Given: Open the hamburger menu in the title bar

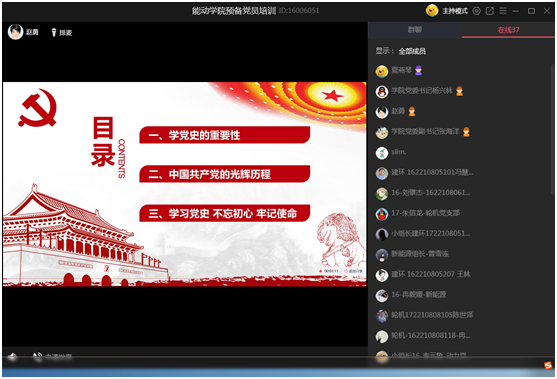Looking at the screenshot, I should click(x=503, y=11).
